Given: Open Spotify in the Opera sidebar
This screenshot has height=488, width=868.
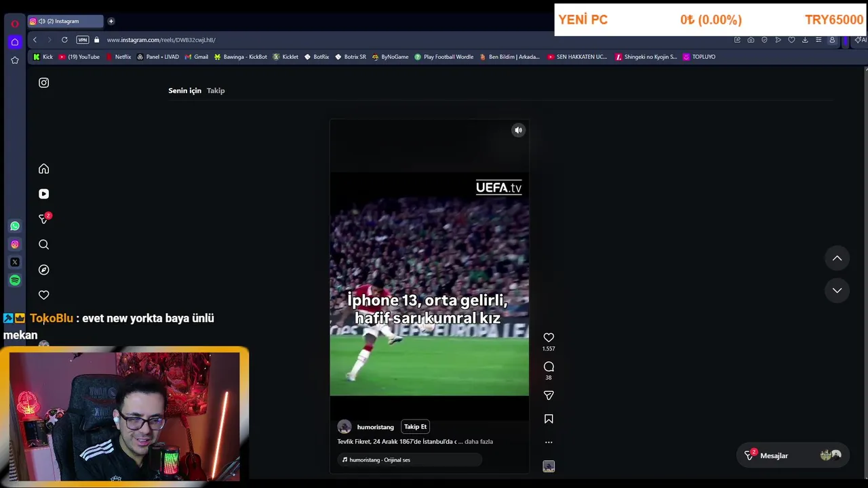Looking at the screenshot, I should (15, 280).
